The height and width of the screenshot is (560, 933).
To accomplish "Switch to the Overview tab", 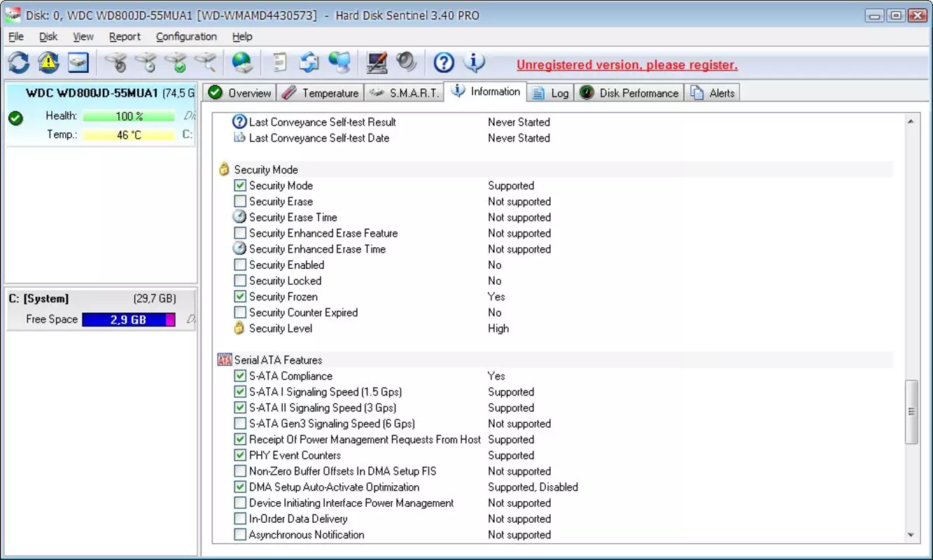I will pos(239,93).
